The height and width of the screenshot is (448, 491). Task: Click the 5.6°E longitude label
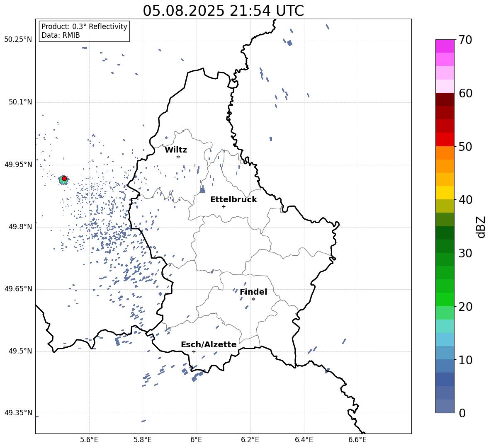tap(89, 440)
